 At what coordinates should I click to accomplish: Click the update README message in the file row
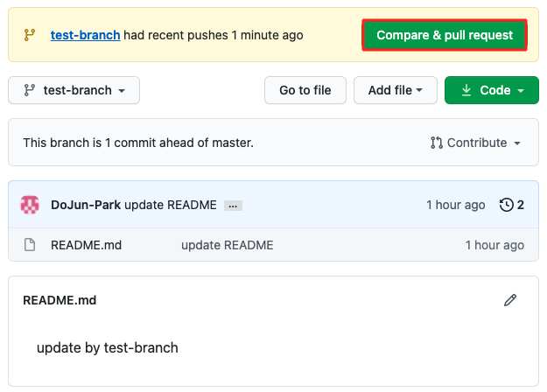click(227, 245)
